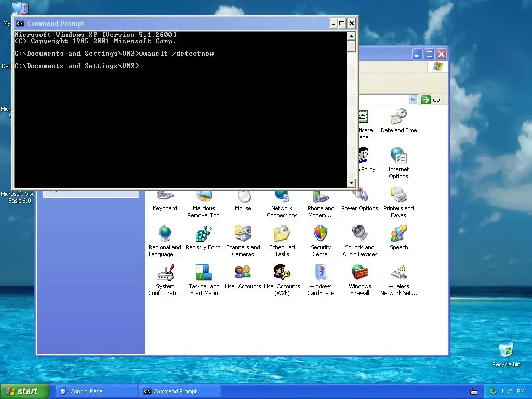Image resolution: width=532 pixels, height=399 pixels.
Task: Open Windows CardSpace icon
Action: (x=321, y=280)
